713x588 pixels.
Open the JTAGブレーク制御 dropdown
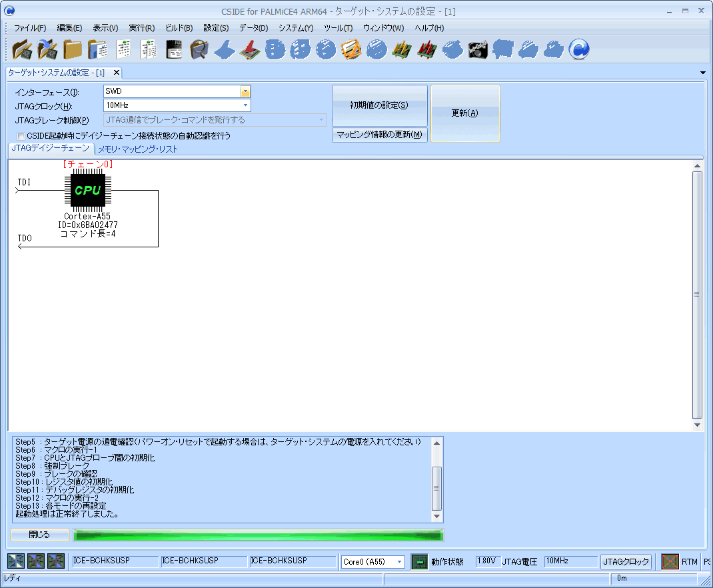tap(321, 119)
